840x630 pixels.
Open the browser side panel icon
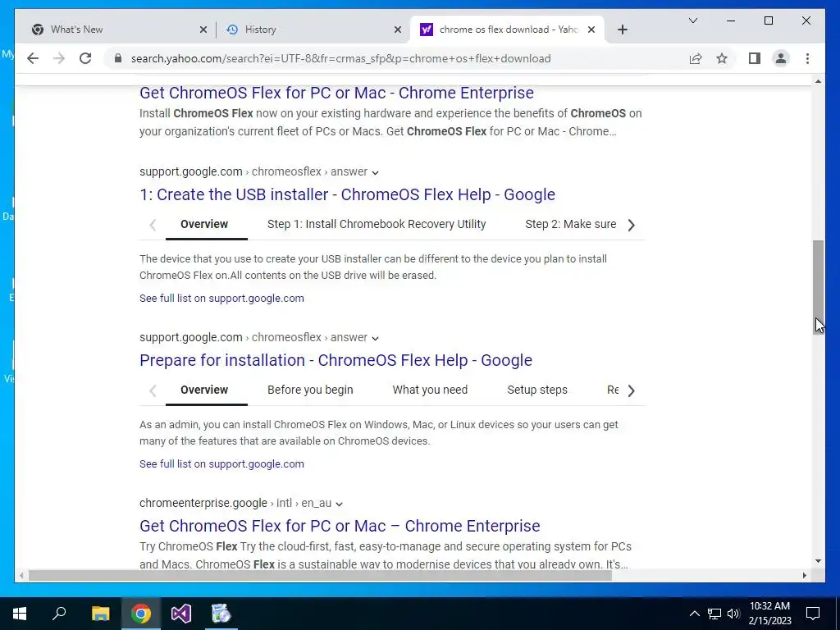[x=755, y=58]
